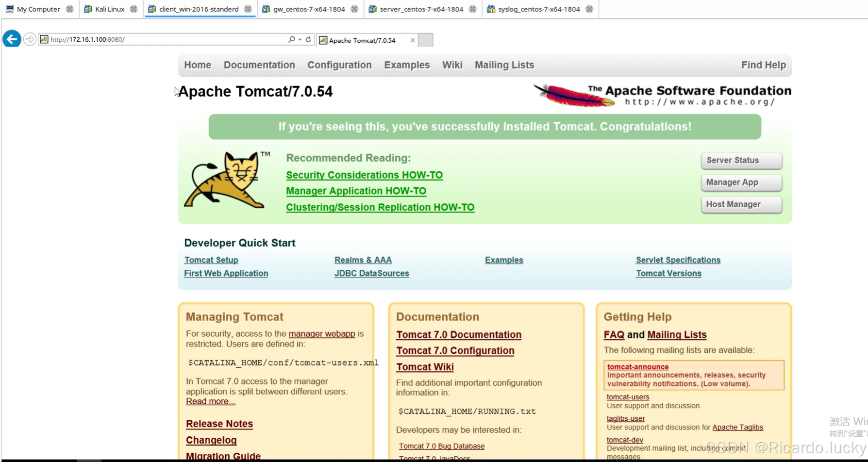Open Configuration in Tomcat navigation bar
Screen dimensions: 868x462
(339, 65)
